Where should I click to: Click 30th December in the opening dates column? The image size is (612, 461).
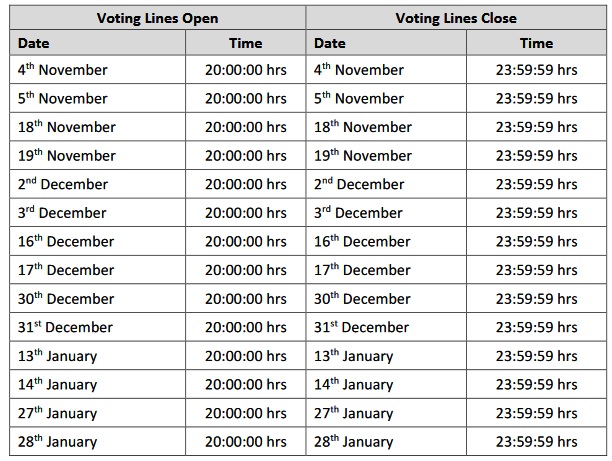click(x=66, y=299)
